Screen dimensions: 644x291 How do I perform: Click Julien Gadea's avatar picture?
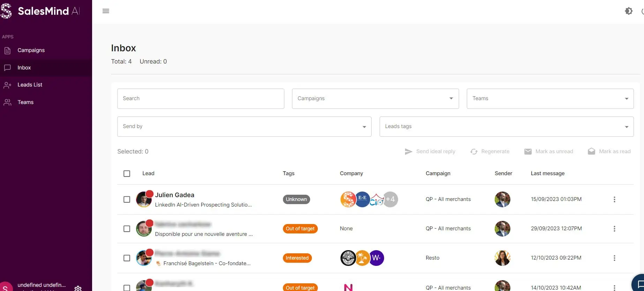[144, 200]
